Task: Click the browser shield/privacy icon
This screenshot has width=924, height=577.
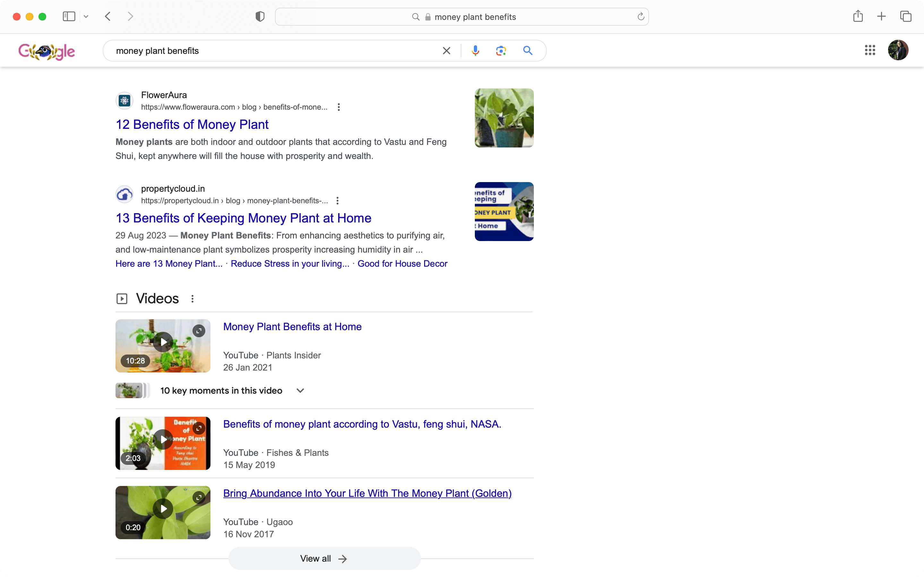Action: 260,17
